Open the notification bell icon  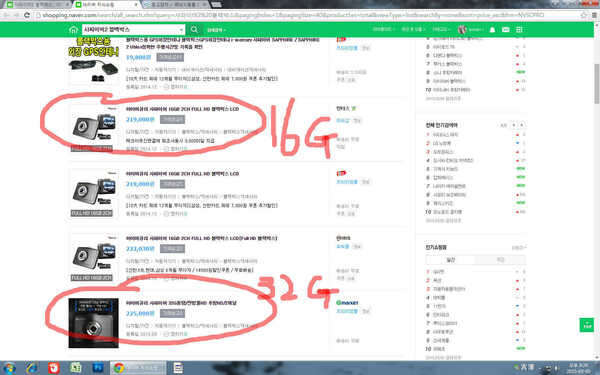[493, 29]
